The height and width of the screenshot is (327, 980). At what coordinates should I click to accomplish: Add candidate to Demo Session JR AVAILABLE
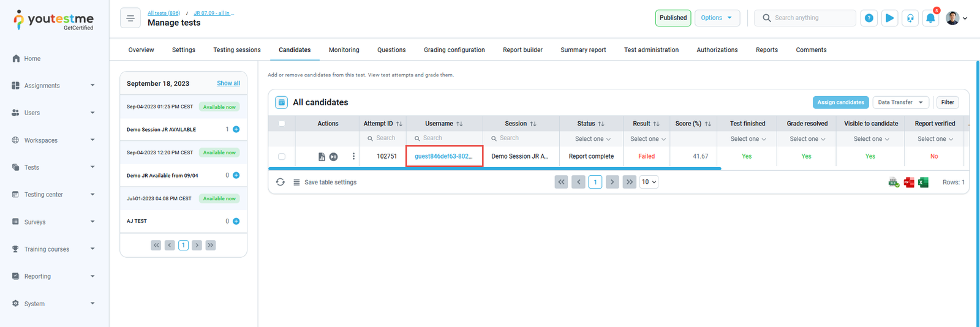pyautogui.click(x=236, y=129)
